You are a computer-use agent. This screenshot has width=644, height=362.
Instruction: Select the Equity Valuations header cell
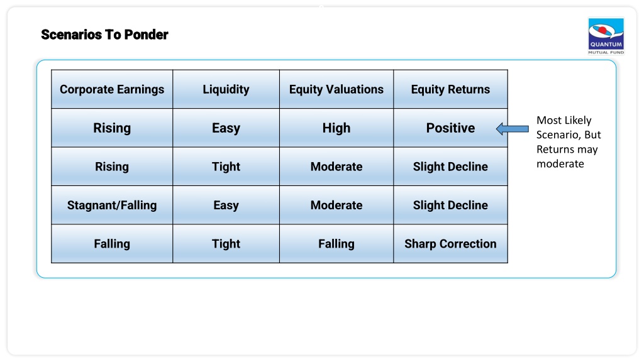click(x=336, y=89)
